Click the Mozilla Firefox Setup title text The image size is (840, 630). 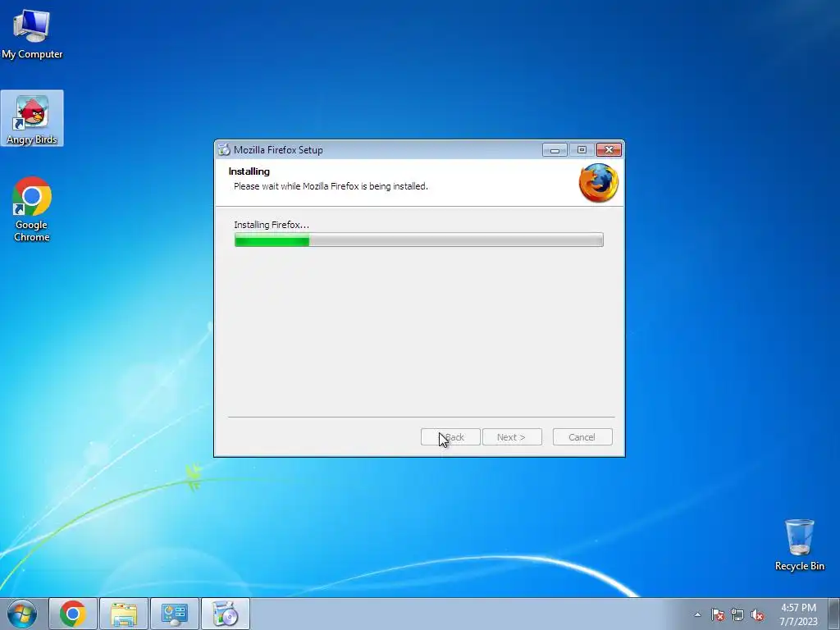[x=278, y=150]
